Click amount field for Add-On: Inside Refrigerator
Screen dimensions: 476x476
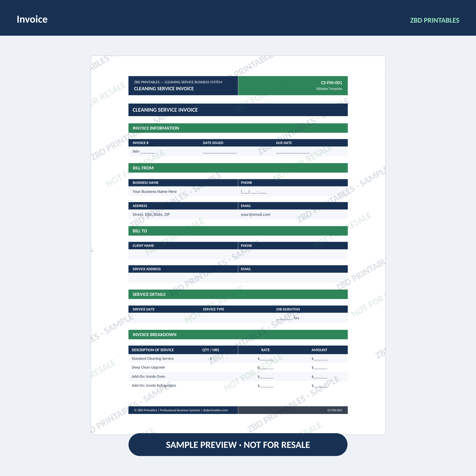(x=319, y=386)
